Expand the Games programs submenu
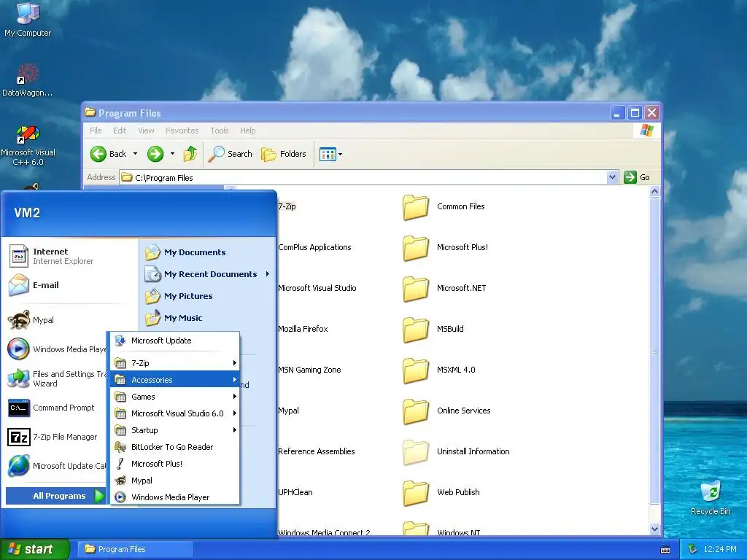Viewport: 747px width, 560px height. click(175, 397)
